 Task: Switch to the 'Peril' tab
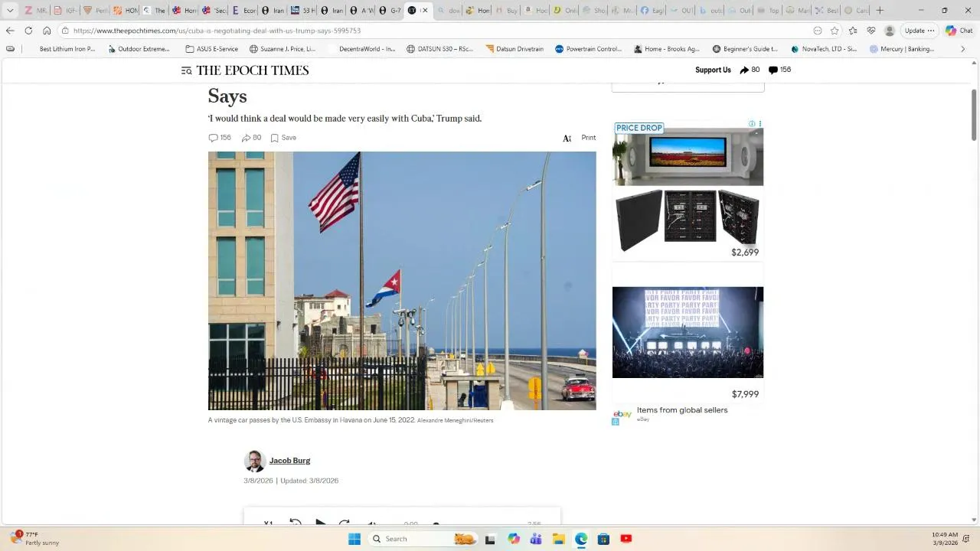click(x=96, y=11)
